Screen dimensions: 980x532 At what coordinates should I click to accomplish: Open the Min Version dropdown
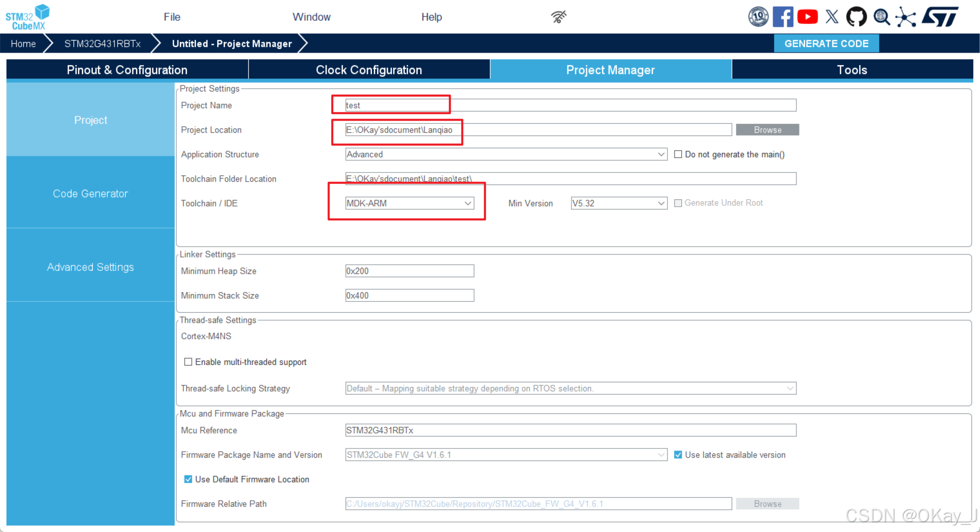[x=619, y=203]
